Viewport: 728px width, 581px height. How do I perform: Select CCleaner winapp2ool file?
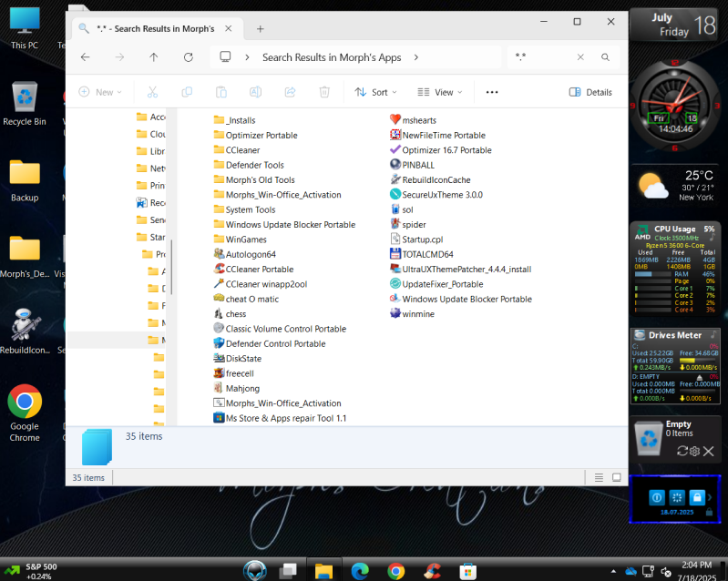261,283
